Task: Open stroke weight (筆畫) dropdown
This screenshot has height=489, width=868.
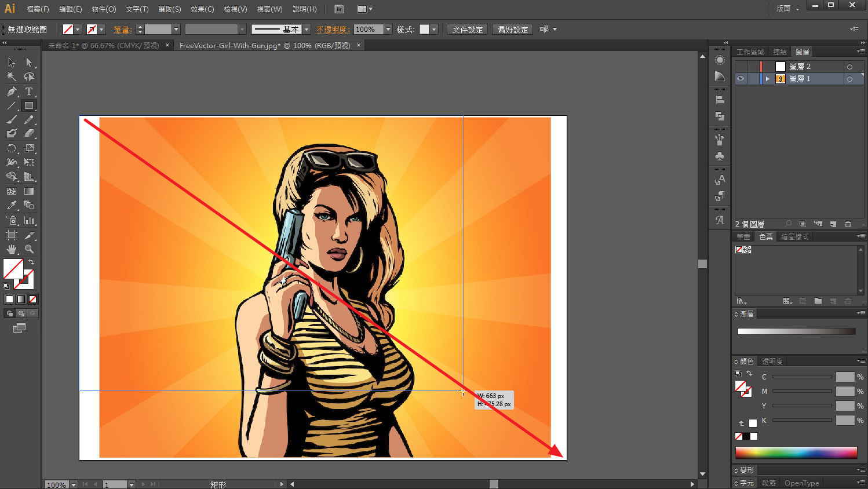Action: 176,30
